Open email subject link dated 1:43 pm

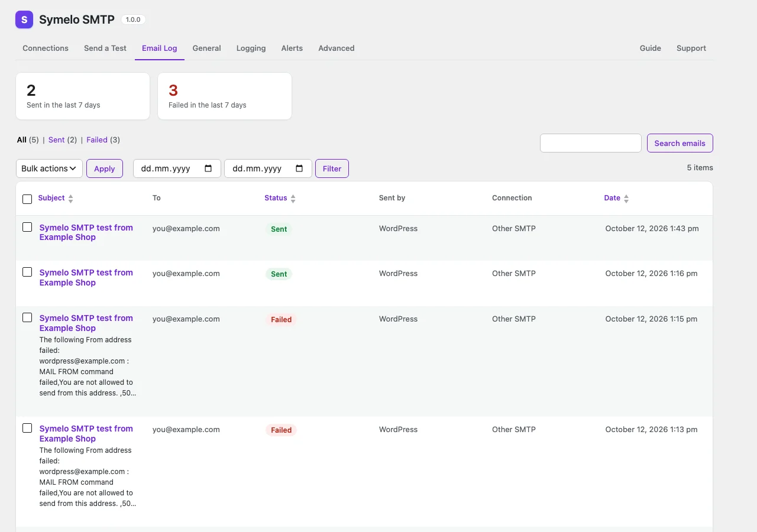coord(86,232)
